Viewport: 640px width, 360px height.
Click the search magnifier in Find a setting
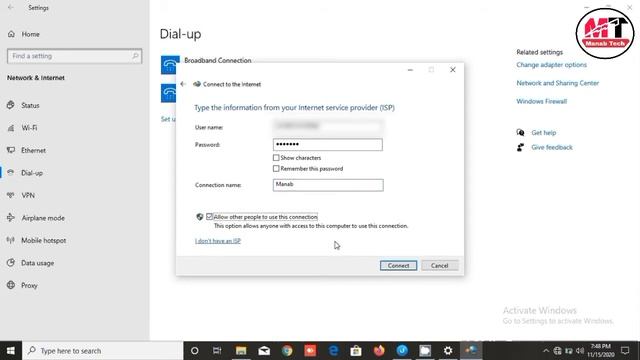[135, 56]
